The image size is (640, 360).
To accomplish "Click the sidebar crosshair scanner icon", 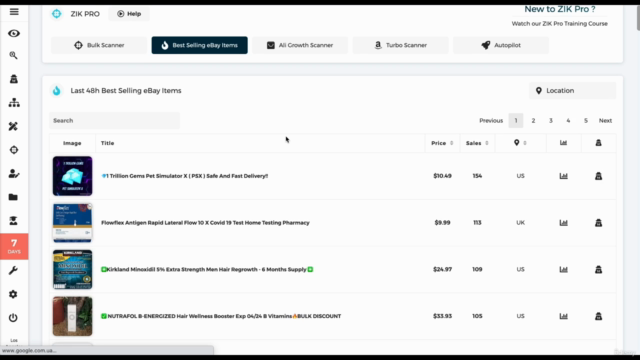I will click(14, 150).
